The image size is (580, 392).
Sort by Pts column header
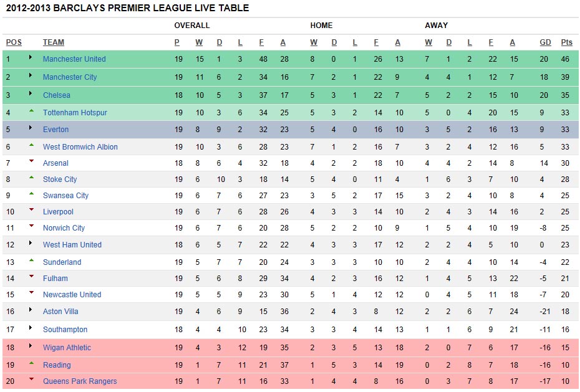(x=566, y=42)
